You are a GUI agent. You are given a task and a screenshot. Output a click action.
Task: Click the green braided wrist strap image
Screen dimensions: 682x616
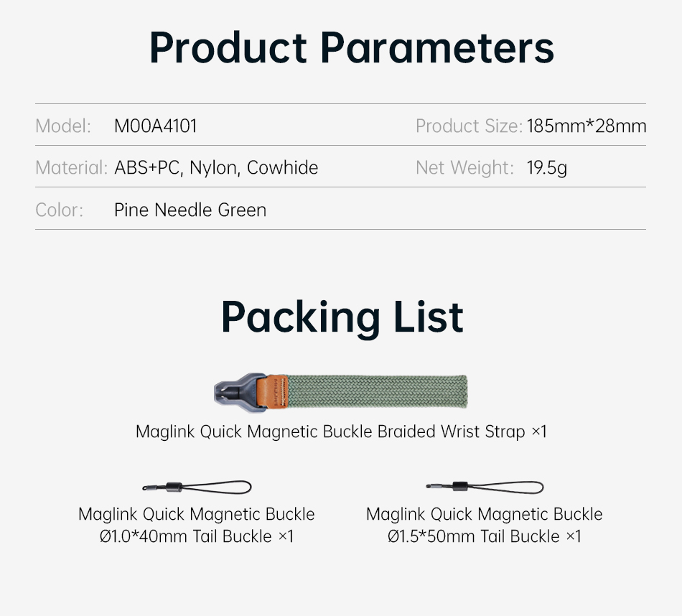pos(340,392)
